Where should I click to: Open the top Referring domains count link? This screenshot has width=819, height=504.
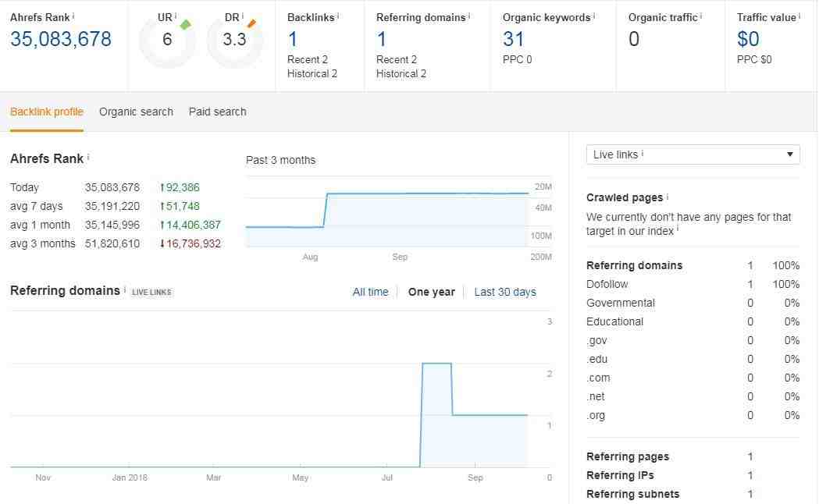point(382,39)
